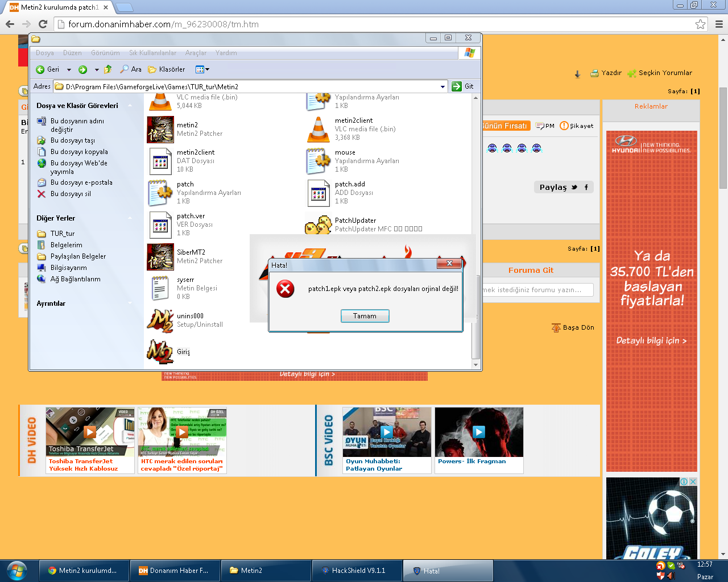Click the Git go button
Screen dimensions: 728x582
[462, 86]
